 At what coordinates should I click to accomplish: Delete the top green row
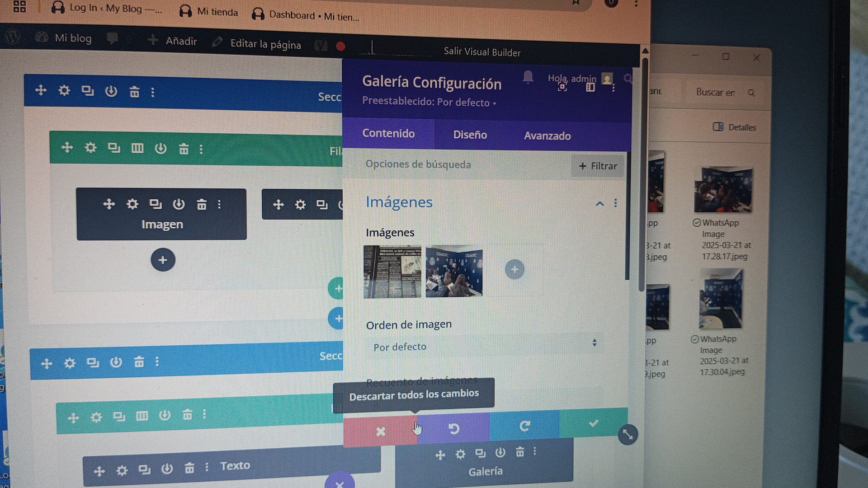click(184, 149)
